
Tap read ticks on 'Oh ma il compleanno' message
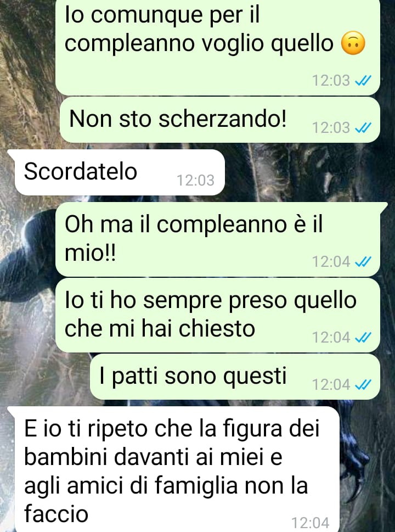pos(363,261)
